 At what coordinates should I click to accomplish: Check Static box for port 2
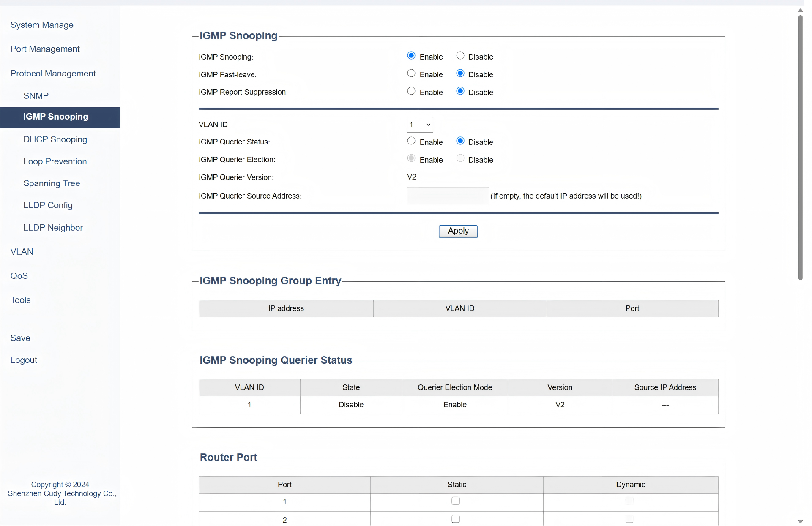point(455,519)
